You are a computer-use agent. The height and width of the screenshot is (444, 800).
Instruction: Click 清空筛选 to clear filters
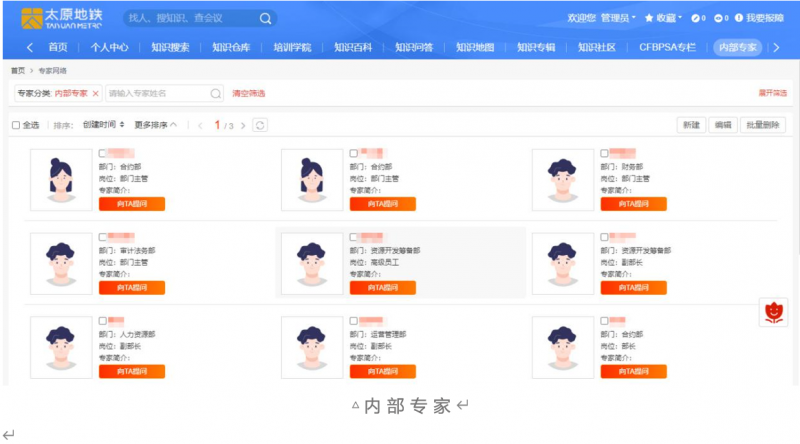tap(249, 93)
